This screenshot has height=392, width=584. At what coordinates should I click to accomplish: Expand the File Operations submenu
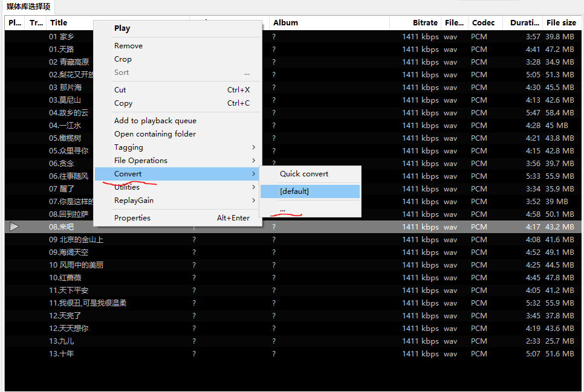click(x=141, y=161)
